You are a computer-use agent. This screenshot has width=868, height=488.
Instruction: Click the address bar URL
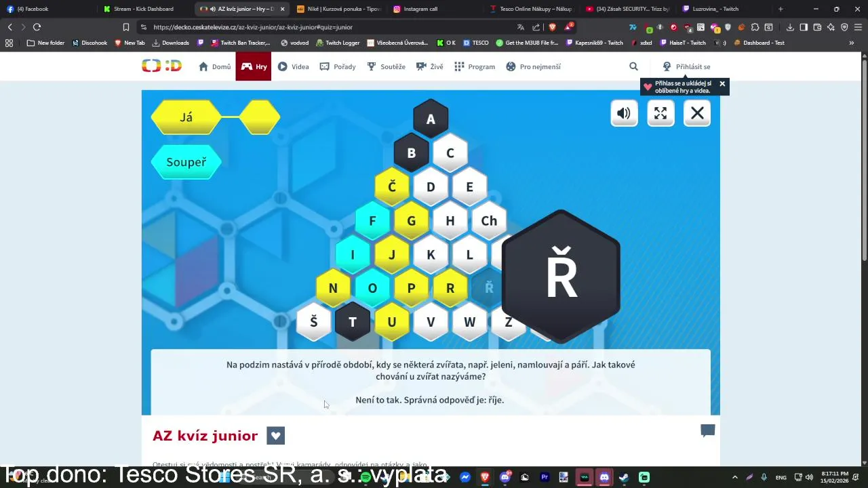pyautogui.click(x=253, y=27)
